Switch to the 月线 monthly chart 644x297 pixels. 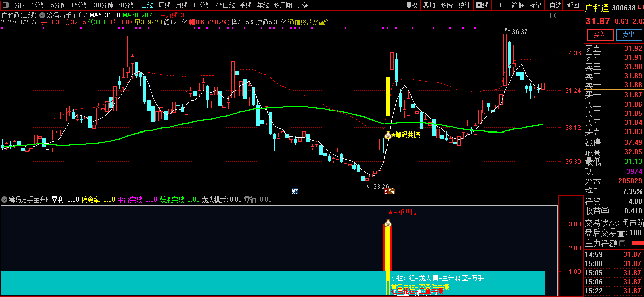182,5
